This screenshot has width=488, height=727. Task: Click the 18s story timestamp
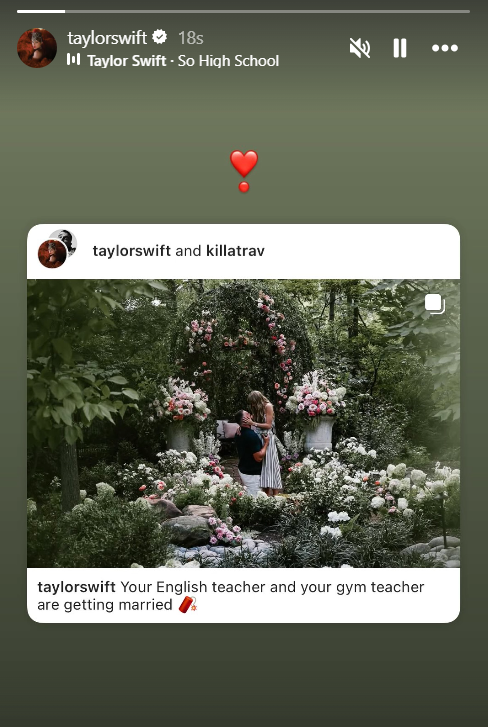point(191,38)
